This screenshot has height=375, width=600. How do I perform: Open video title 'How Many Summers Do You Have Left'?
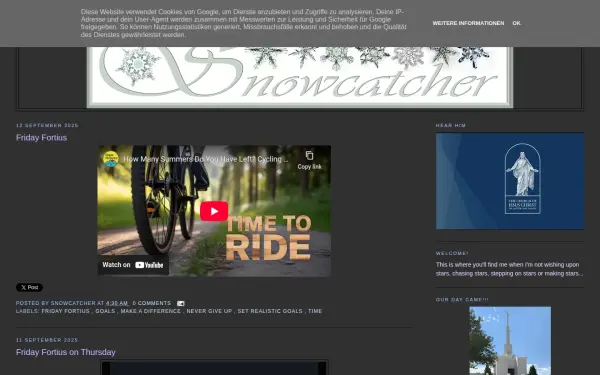[206, 159]
